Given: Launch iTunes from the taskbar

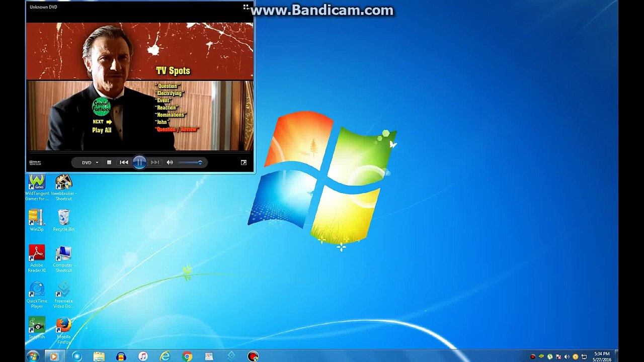Looking at the screenshot, I should 143,356.
